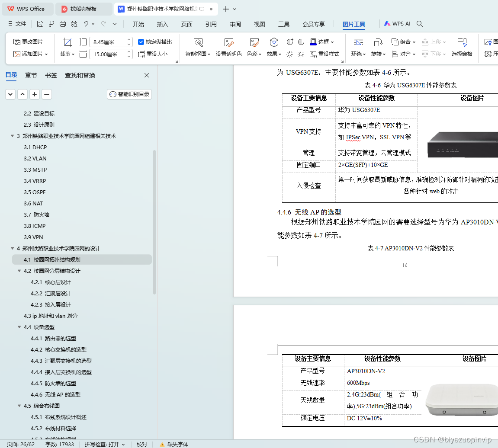Collapse 4.2 校园网分层结构设计 node
The width and height of the screenshot is (498, 448).
click(x=19, y=271)
